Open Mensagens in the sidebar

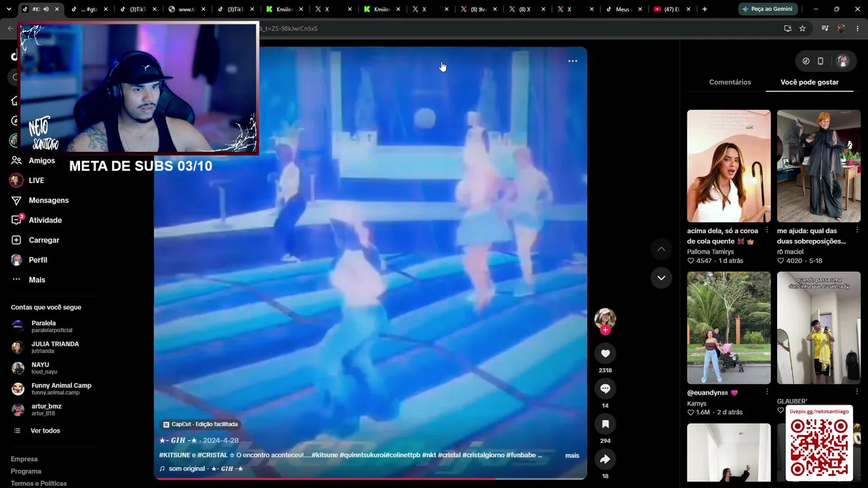pyautogui.click(x=40, y=201)
